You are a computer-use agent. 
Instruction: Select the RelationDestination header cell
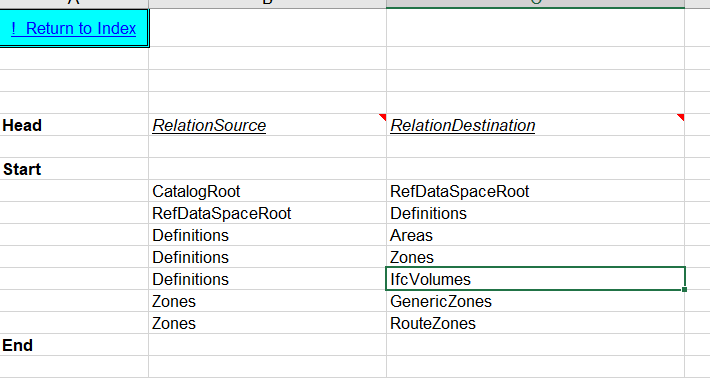535,125
